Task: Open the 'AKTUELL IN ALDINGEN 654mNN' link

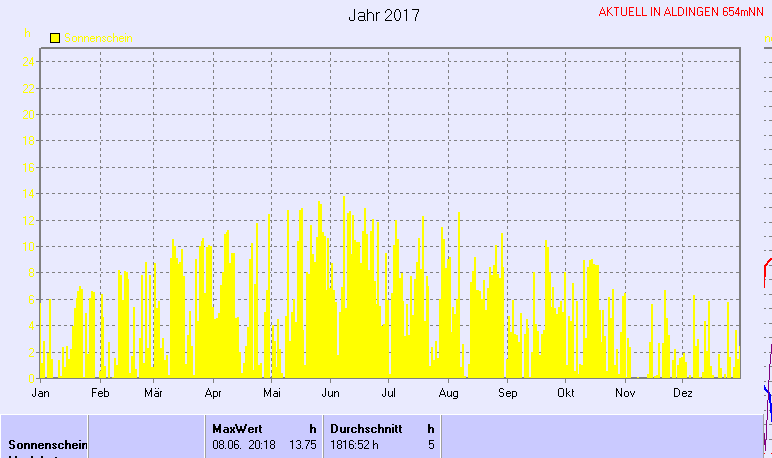Action: 681,13
